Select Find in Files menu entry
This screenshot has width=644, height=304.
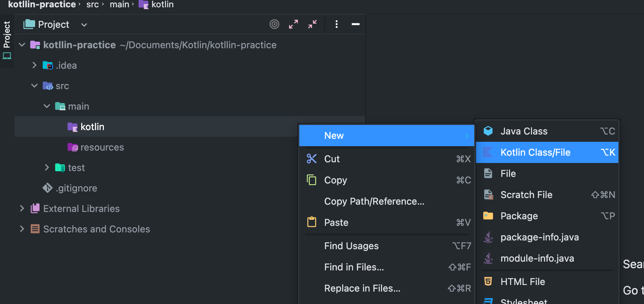coord(354,267)
